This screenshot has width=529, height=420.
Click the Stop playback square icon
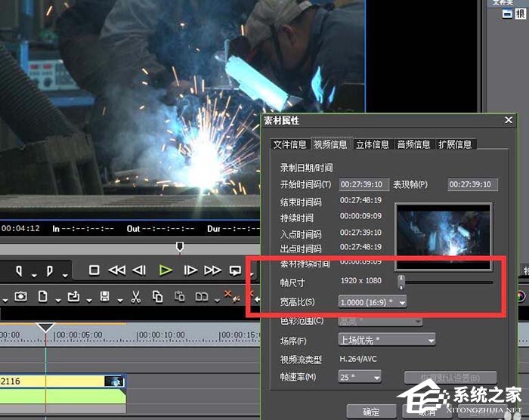click(94, 270)
